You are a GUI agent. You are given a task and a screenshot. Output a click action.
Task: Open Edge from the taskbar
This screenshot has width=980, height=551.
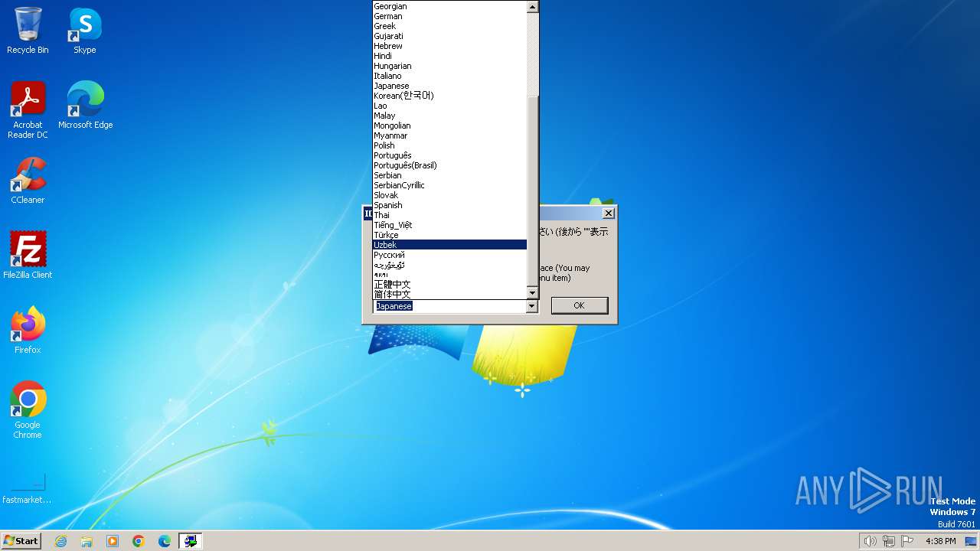point(165,541)
